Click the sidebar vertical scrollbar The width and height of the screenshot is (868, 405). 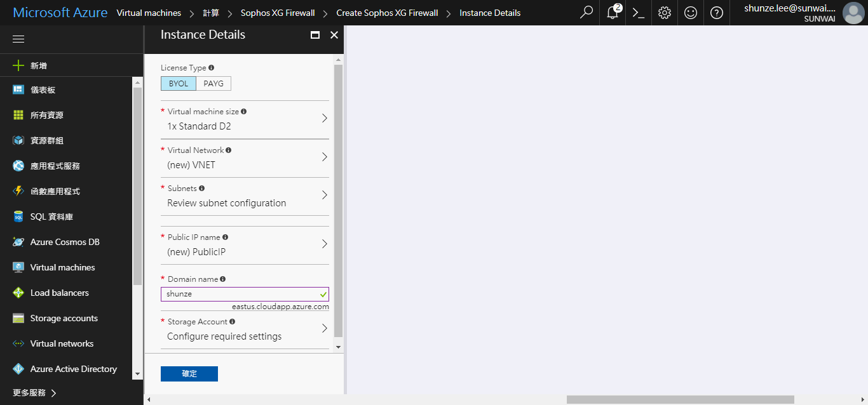coord(137,187)
